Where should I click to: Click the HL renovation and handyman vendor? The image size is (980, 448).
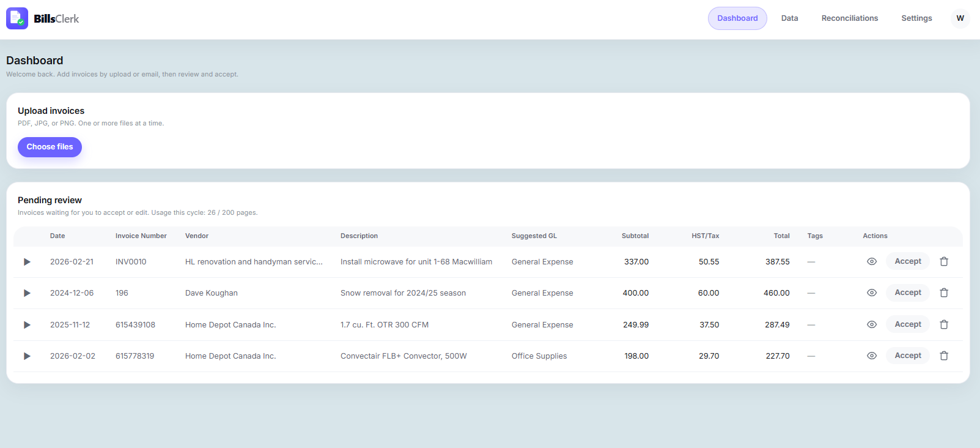tap(254, 262)
